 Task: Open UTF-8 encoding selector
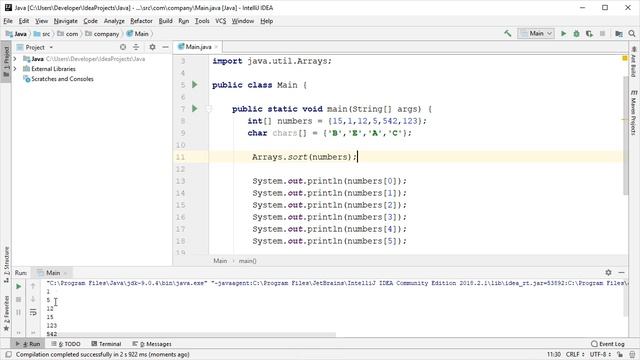point(600,354)
